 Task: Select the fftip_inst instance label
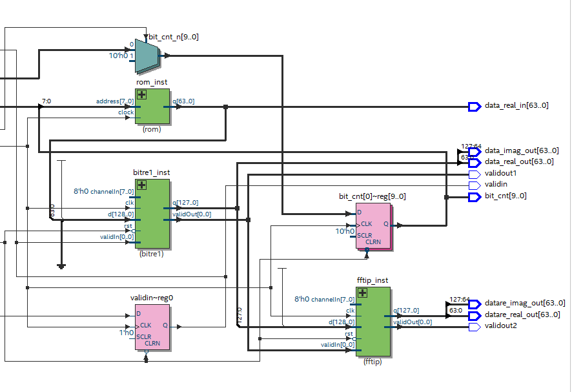pos(372,280)
